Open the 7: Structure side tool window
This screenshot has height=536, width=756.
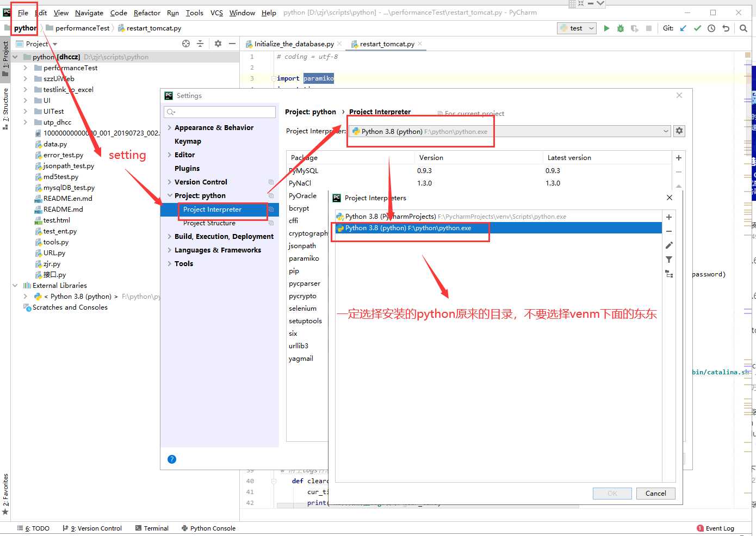tap(5, 108)
